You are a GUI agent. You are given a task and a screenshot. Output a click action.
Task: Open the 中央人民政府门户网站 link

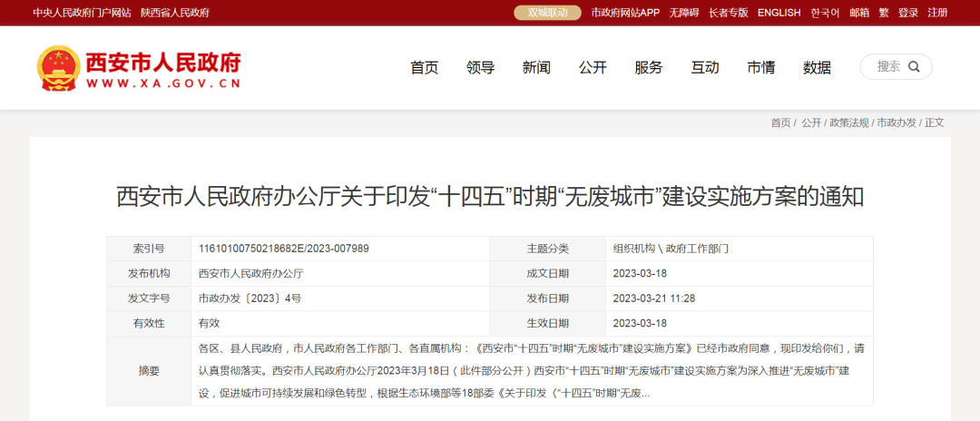pyautogui.click(x=82, y=13)
